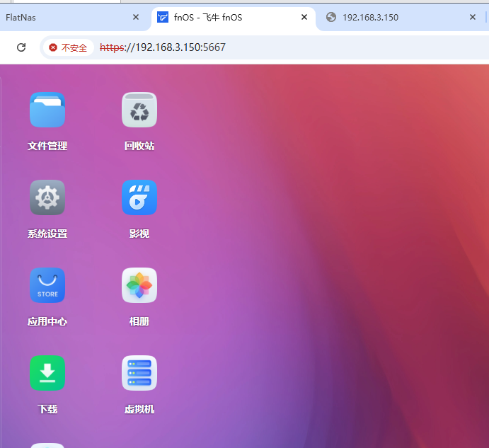Viewport: 489px width, 448px height.
Task: Click the 相册 label text
Action: (139, 321)
